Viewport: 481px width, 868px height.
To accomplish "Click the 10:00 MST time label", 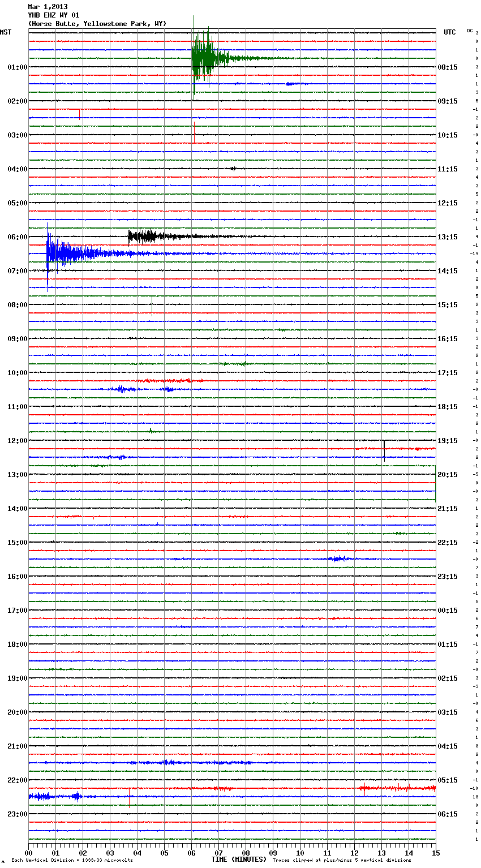I will [18, 373].
